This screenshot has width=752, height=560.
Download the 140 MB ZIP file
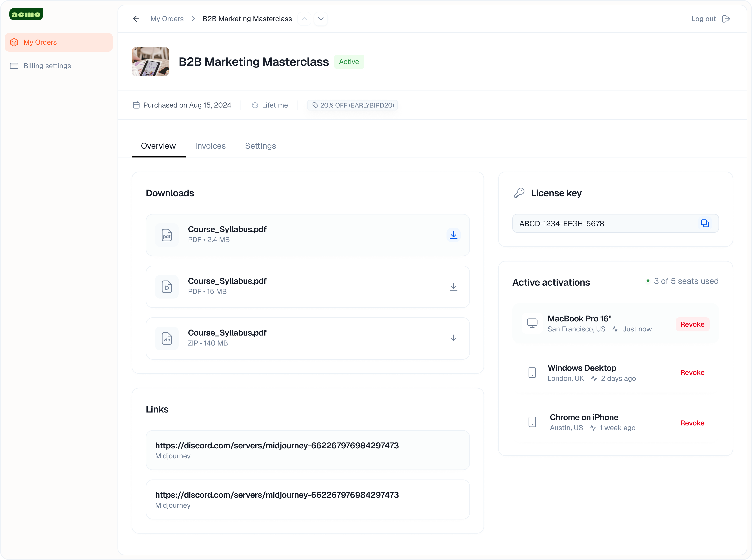(x=453, y=339)
